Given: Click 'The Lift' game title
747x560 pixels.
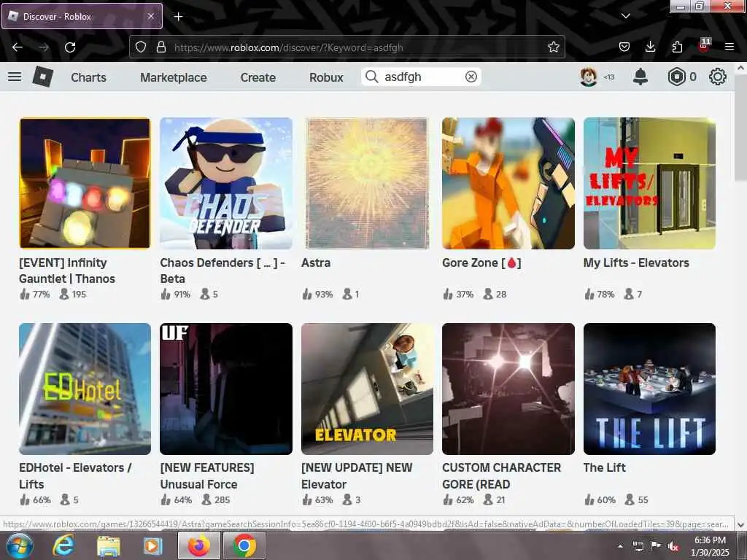Looking at the screenshot, I should [605, 467].
